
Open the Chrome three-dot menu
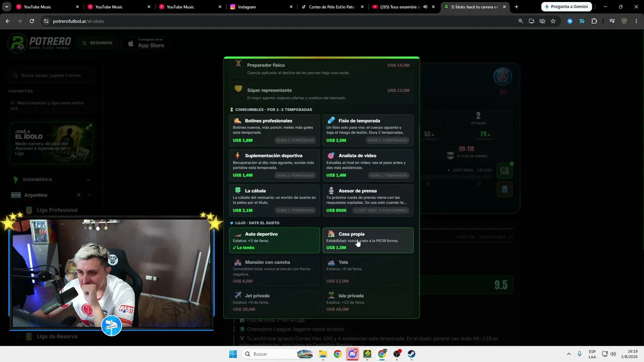pyautogui.click(x=636, y=21)
